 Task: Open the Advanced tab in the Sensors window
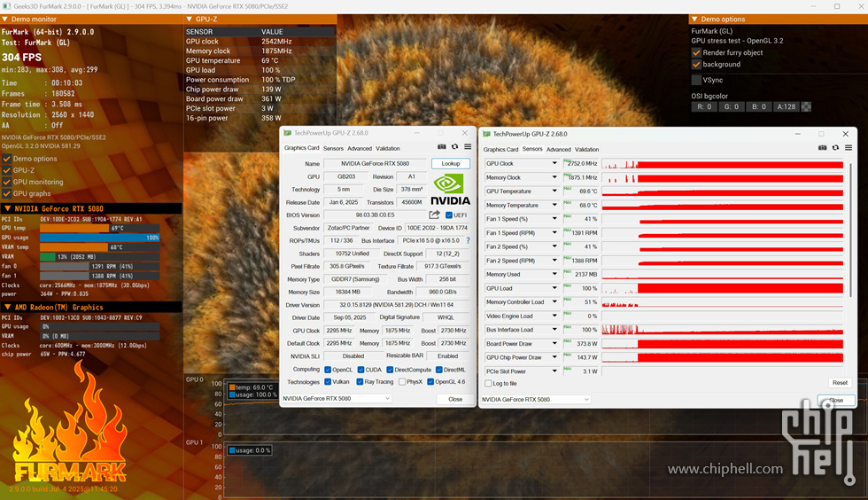click(559, 150)
